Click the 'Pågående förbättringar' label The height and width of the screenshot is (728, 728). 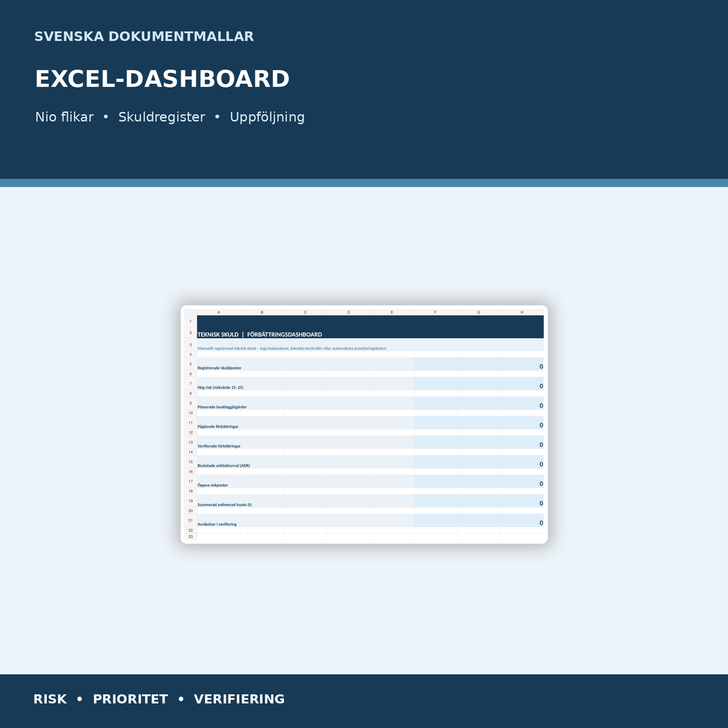(218, 426)
